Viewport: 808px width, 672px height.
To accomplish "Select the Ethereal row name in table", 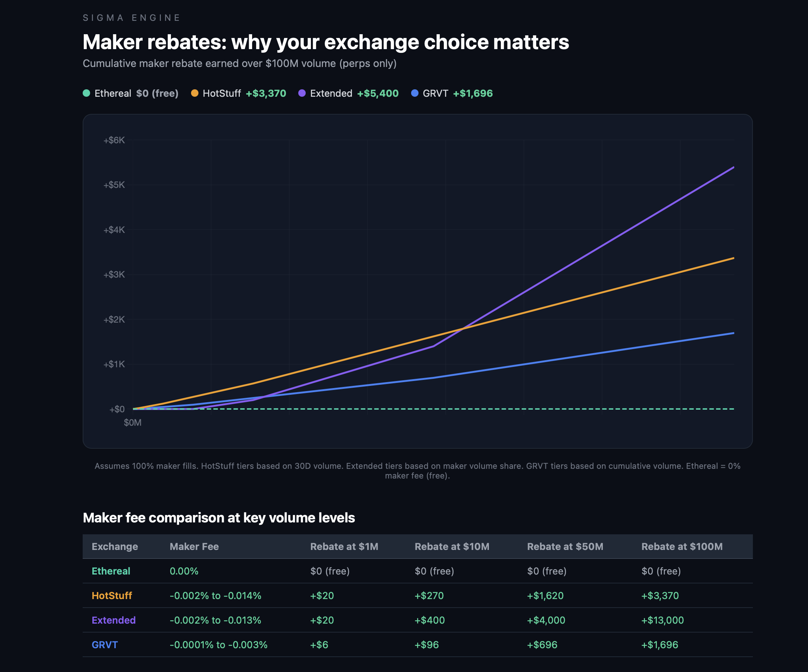I will pyautogui.click(x=111, y=571).
